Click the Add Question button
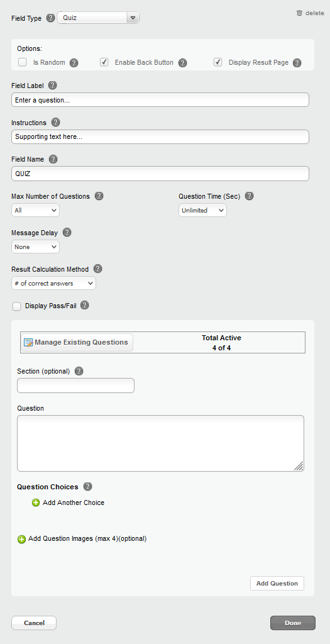 tap(277, 583)
